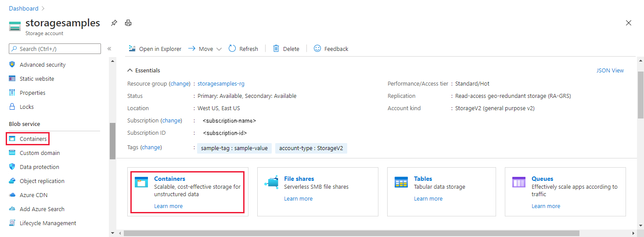This screenshot has width=644, height=237.
Task: Click the magnifier icon in the search box
Action: tap(14, 49)
